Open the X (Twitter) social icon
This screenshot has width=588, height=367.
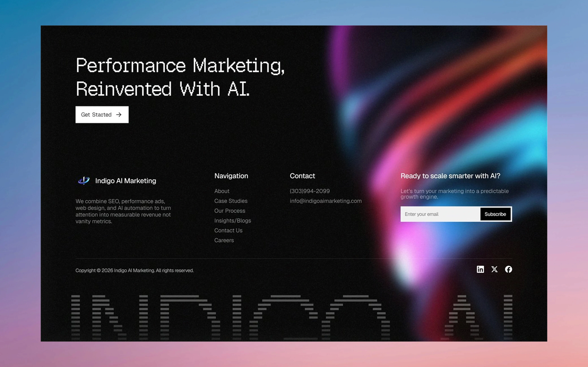(494, 269)
